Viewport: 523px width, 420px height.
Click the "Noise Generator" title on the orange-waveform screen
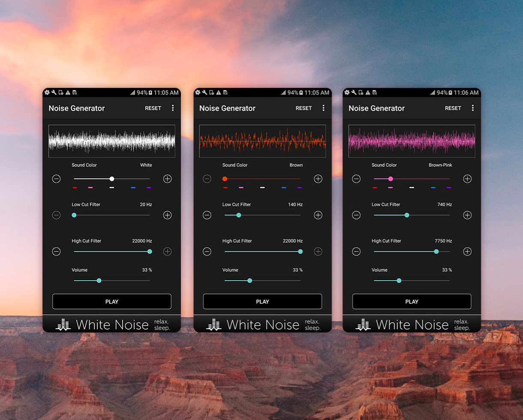[227, 108]
